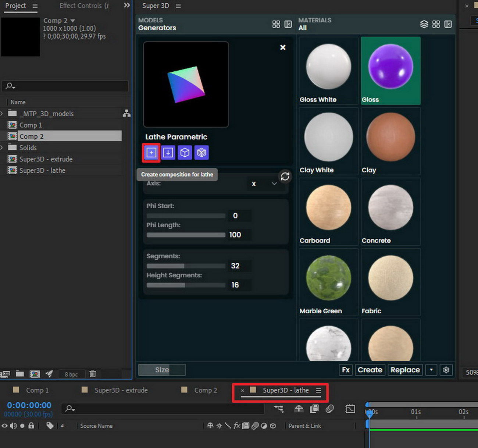Expand the _MTP_3D_models folder
478x448 pixels.
(x=2, y=113)
